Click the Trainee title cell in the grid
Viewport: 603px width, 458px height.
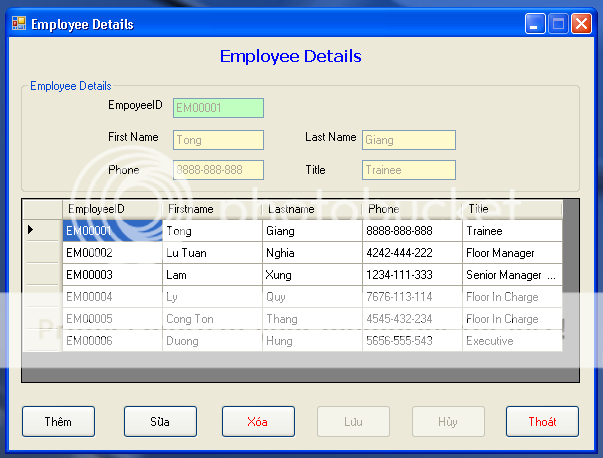click(512, 231)
